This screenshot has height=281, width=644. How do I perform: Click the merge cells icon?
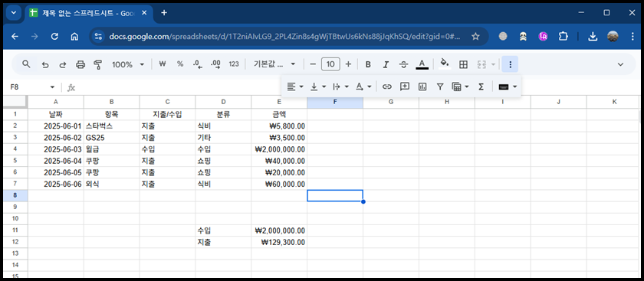[481, 64]
